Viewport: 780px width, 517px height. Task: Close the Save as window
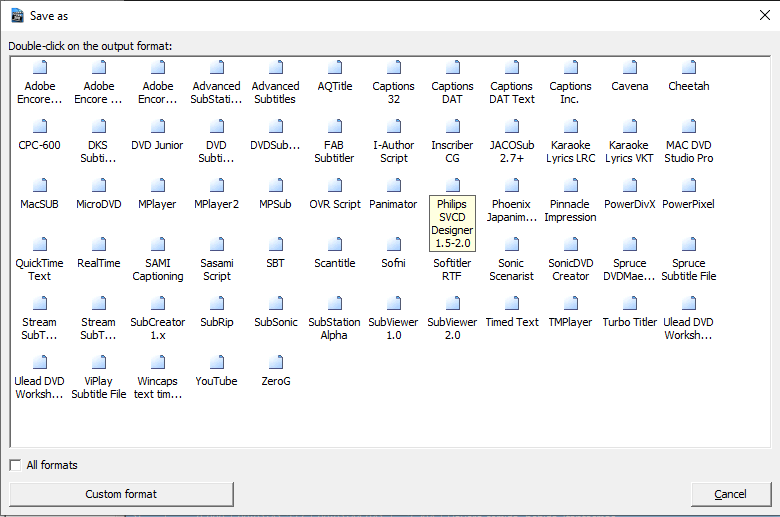point(765,15)
